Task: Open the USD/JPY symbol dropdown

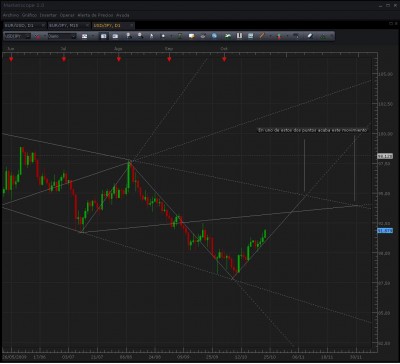Action: 17,36
